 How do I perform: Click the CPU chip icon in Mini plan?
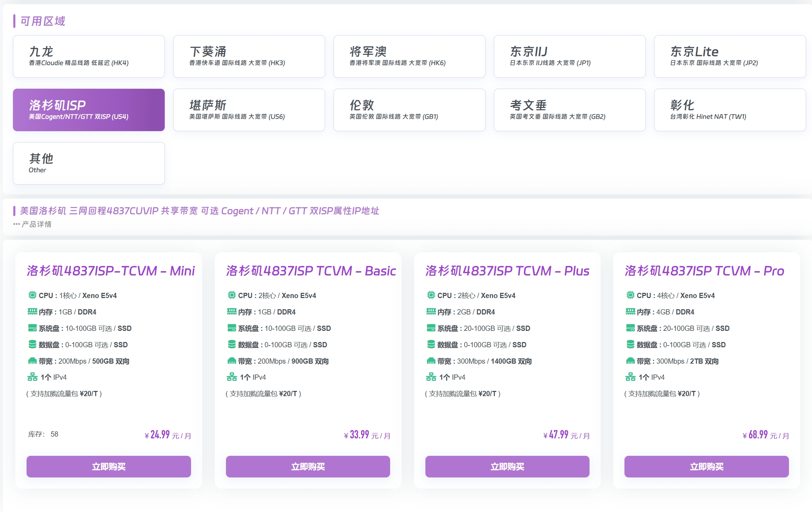point(32,295)
